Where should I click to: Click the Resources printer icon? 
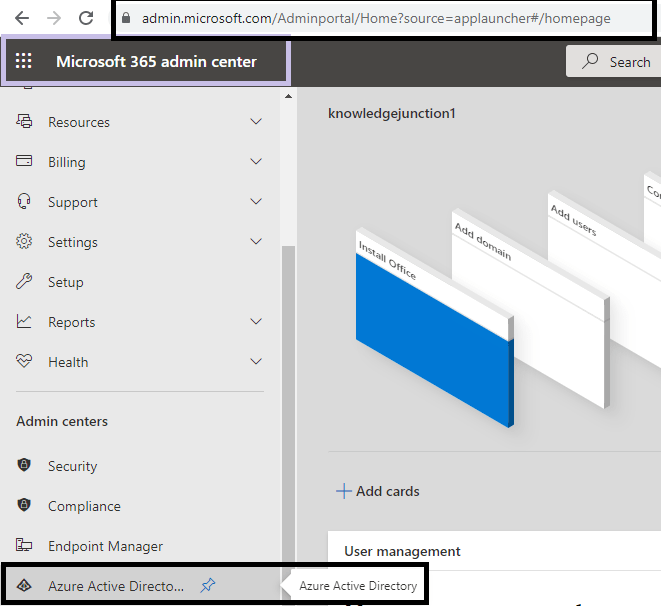coord(24,121)
